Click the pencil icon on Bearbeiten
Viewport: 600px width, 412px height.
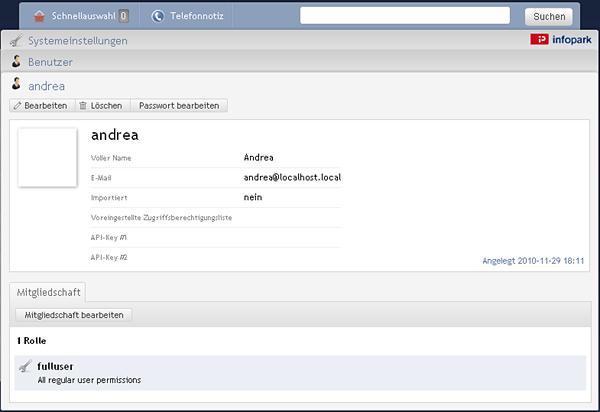click(17, 106)
